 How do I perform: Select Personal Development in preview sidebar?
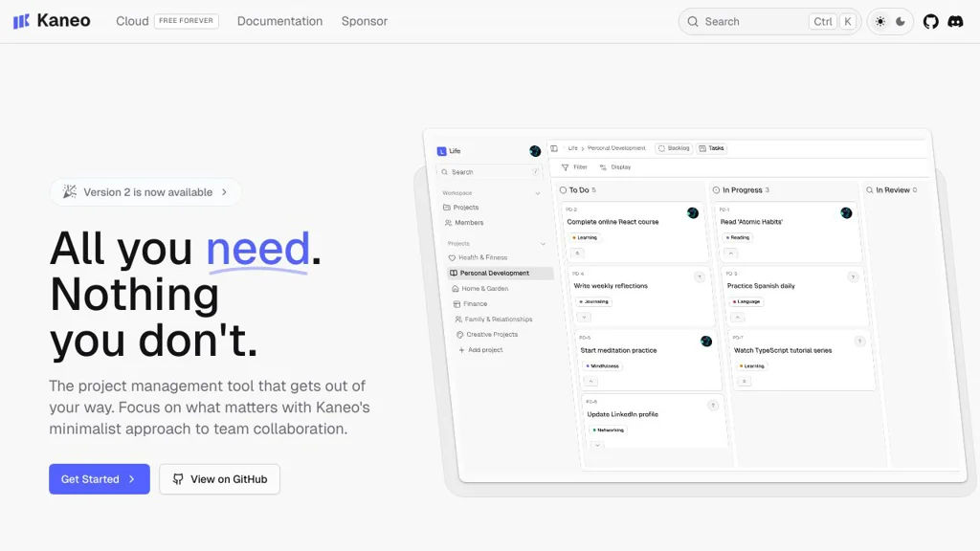click(500, 273)
